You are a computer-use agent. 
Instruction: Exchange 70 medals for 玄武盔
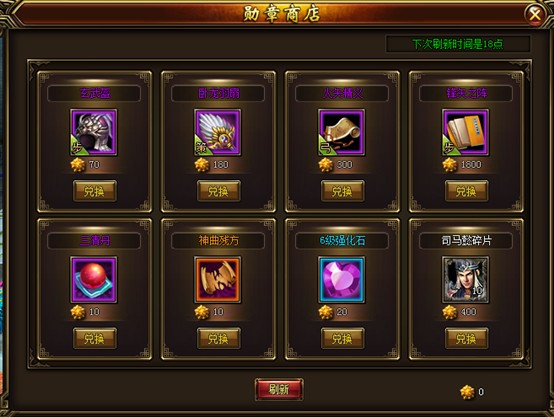(x=95, y=191)
